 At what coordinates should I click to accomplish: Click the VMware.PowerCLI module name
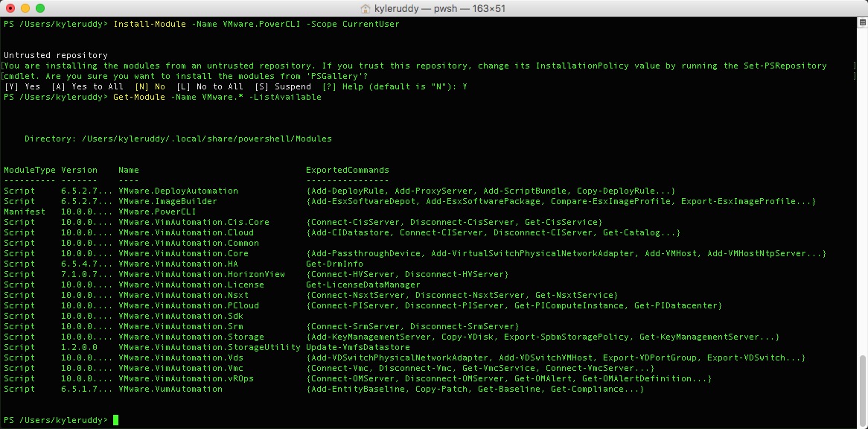[157, 212]
